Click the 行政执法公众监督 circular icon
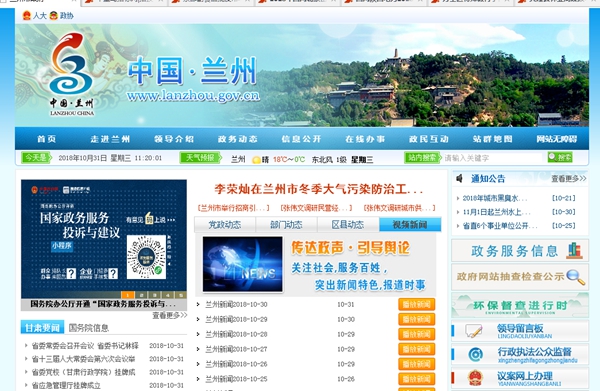The image size is (600, 391). pos(475,355)
